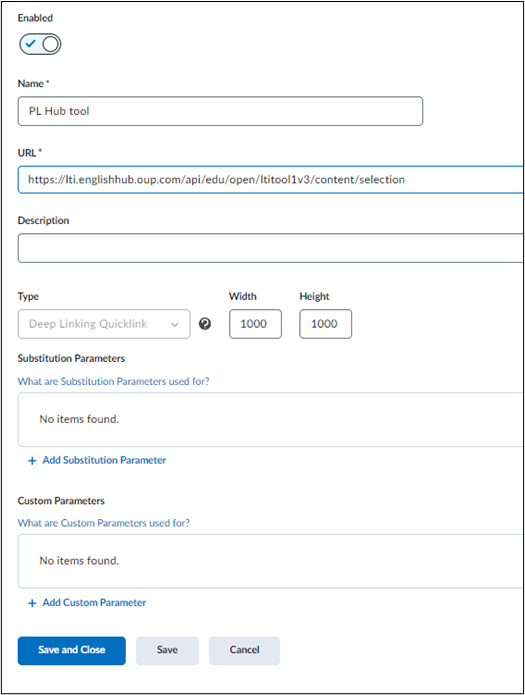The width and height of the screenshot is (525, 695).
Task: Select the Height field showing 1000
Action: (x=325, y=324)
